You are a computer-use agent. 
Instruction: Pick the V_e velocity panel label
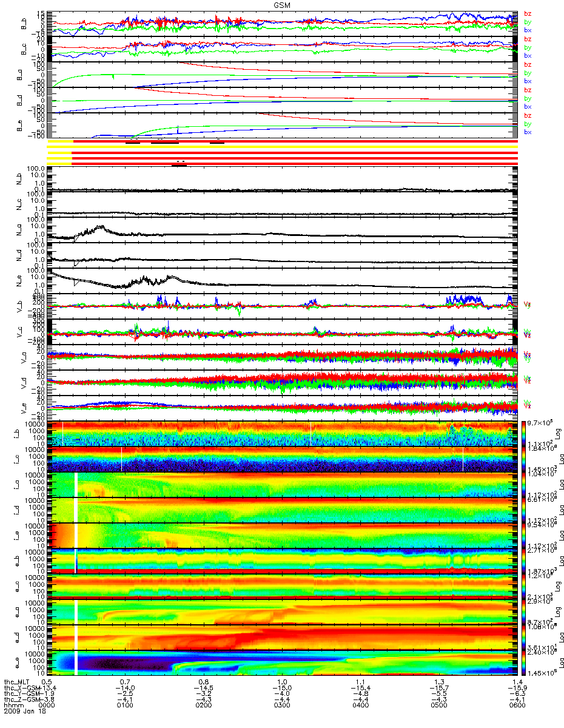pyautogui.click(x=24, y=408)
